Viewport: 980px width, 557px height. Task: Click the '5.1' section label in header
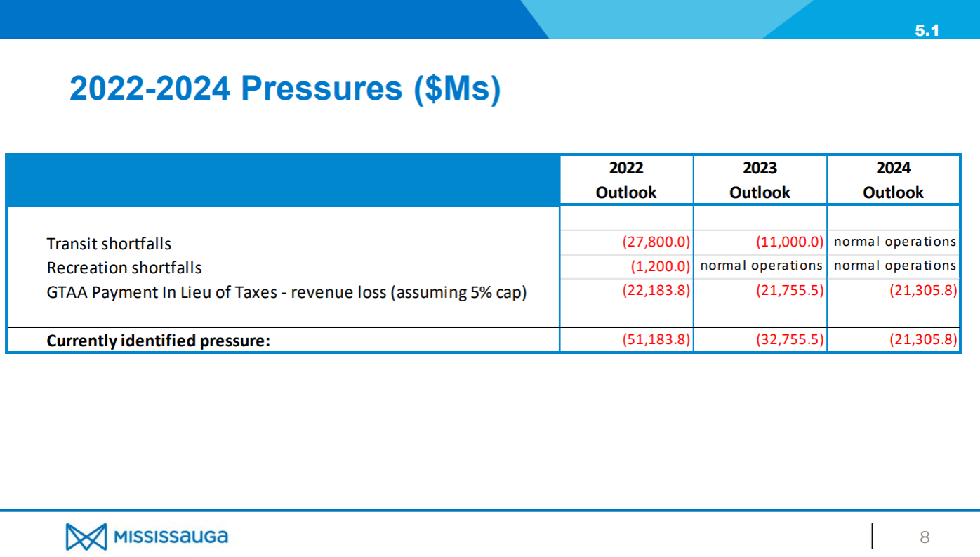[927, 31]
